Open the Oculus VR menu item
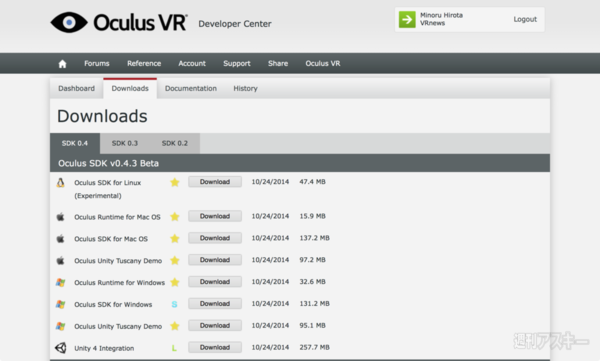This screenshot has height=361, width=600. click(323, 64)
